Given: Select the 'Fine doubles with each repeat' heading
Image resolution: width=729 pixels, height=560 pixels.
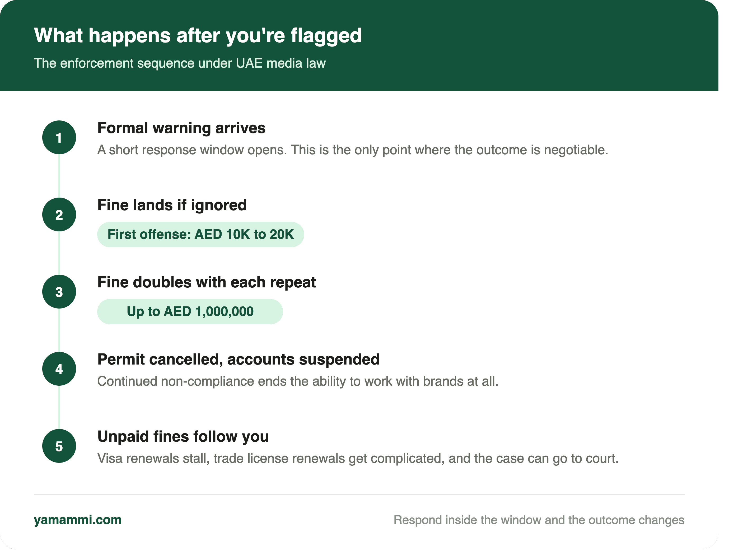Looking at the screenshot, I should [206, 282].
